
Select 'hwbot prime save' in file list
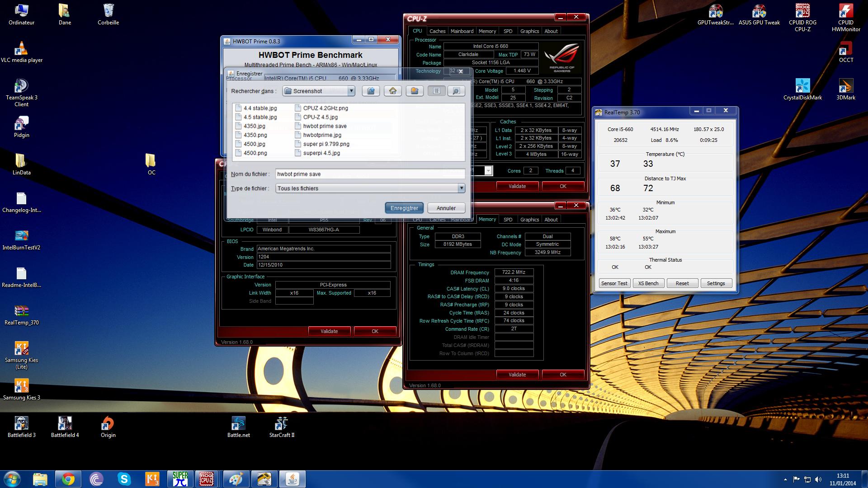[321, 126]
